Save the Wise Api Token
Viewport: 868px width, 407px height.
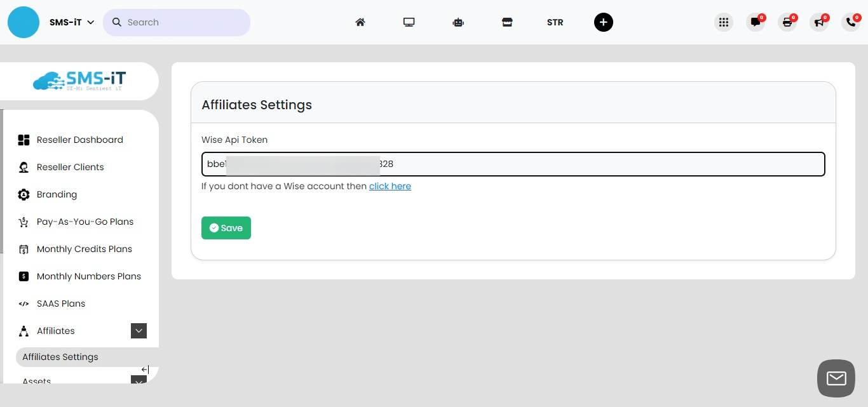coord(226,227)
